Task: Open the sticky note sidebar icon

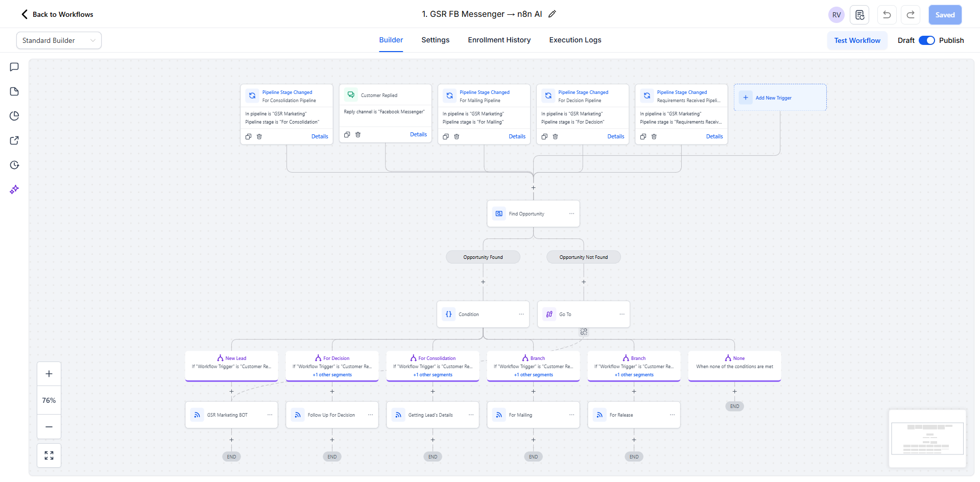Action: tap(14, 91)
